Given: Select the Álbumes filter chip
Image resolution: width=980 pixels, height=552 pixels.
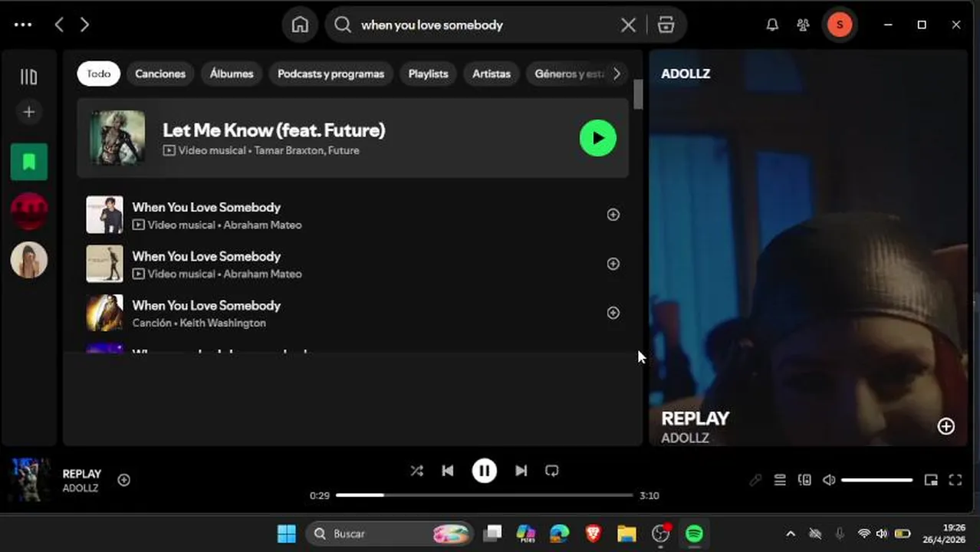Looking at the screenshot, I should coord(232,74).
